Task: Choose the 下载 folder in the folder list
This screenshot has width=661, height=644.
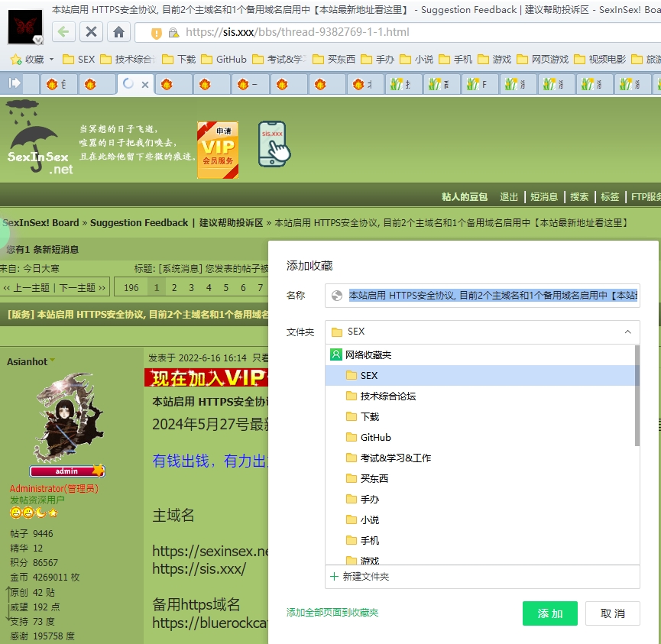Action: pos(480,417)
